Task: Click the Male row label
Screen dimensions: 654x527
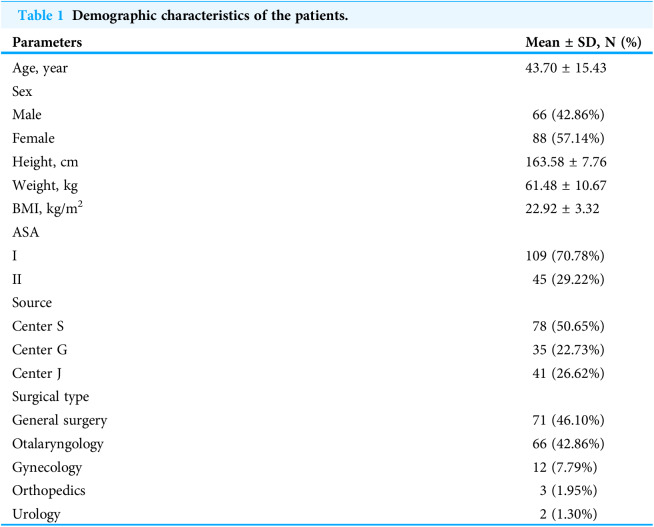Action: pos(27,115)
